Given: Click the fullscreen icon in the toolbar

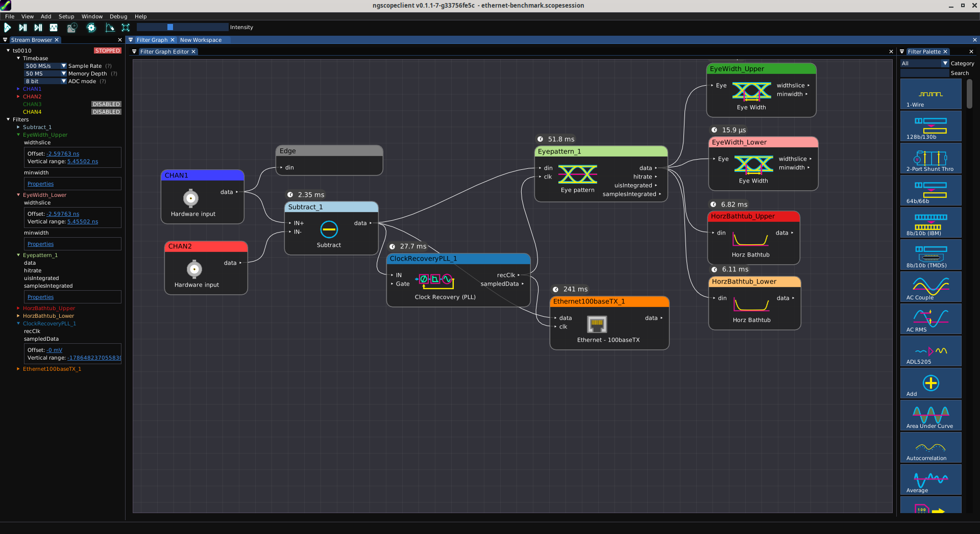Looking at the screenshot, I should tap(126, 28).
